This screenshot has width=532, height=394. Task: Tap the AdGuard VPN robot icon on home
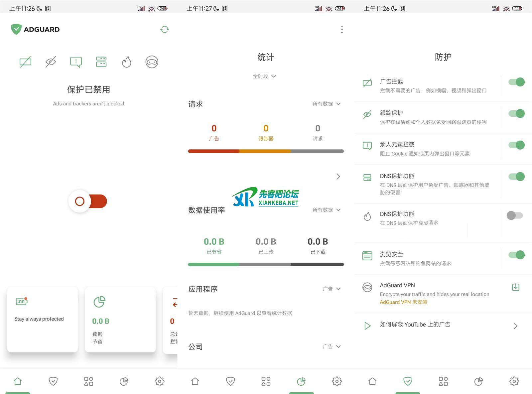coord(152,62)
